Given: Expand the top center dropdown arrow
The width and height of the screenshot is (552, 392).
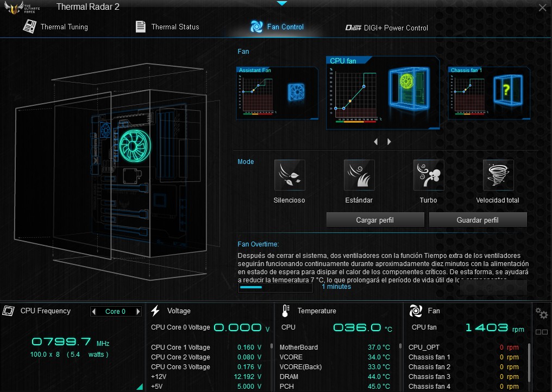Looking at the screenshot, I should [282, 3].
